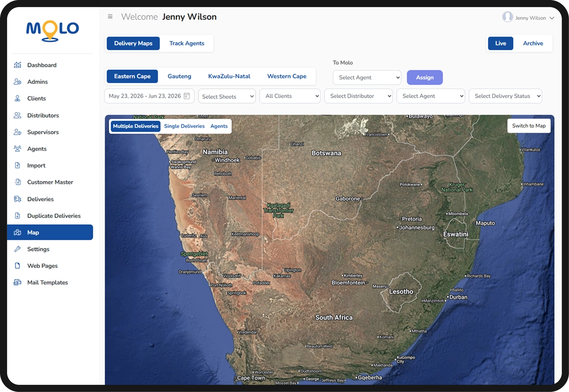Click the Switch to Map button
This screenshot has width=569, height=392.
click(x=529, y=126)
